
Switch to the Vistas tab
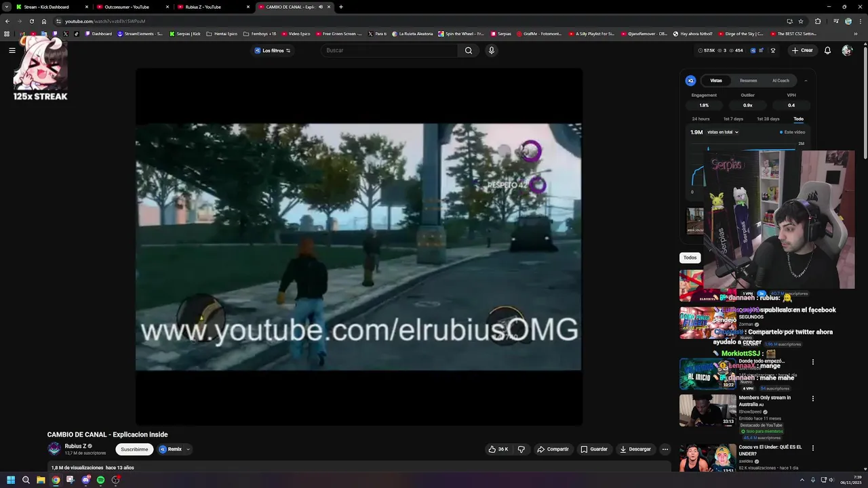716,81
